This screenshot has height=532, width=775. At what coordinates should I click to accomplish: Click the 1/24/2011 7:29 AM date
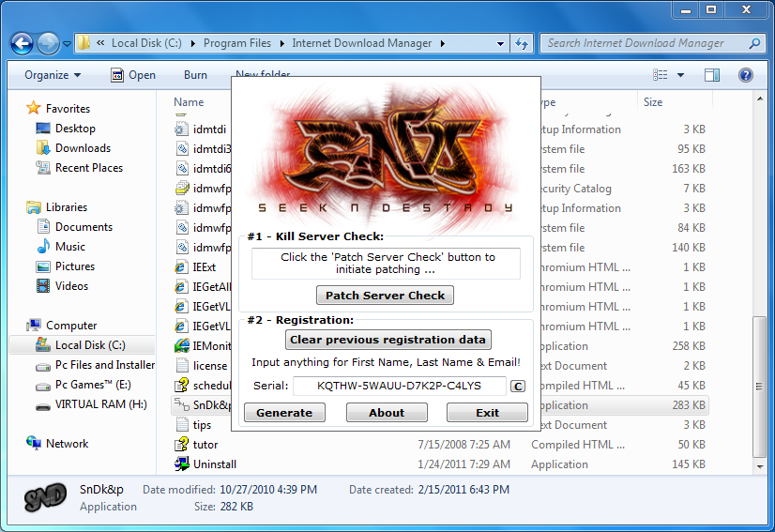(463, 464)
